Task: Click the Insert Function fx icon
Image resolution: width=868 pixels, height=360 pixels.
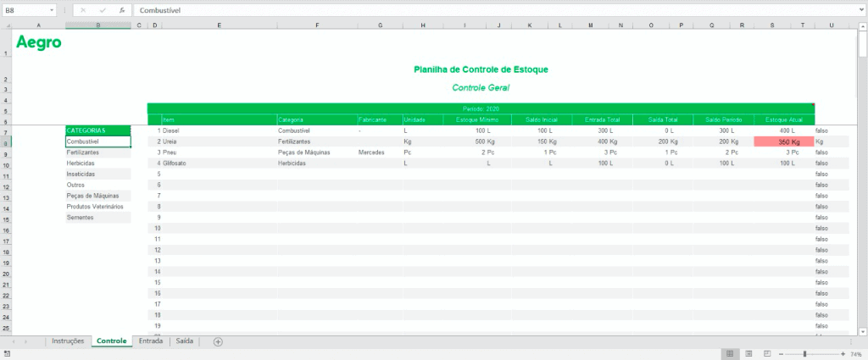Action: coord(121,10)
